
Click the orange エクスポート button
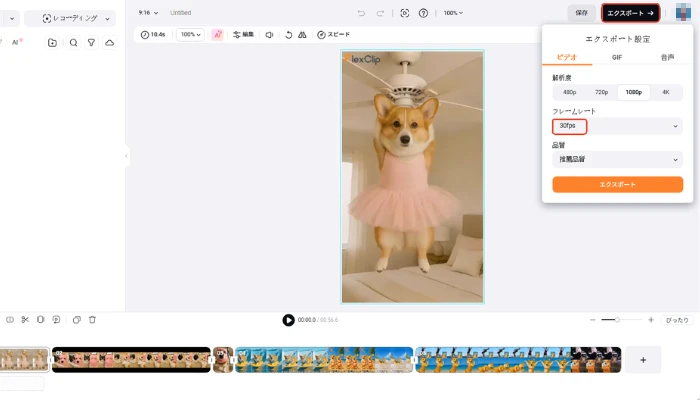tap(617, 184)
